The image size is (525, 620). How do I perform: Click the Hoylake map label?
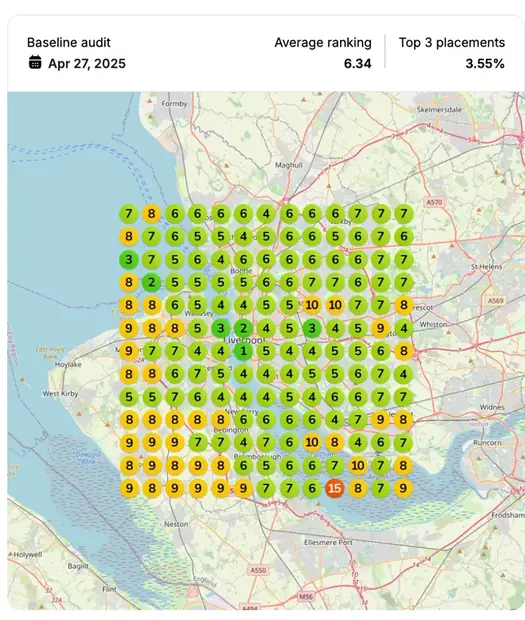(x=68, y=365)
